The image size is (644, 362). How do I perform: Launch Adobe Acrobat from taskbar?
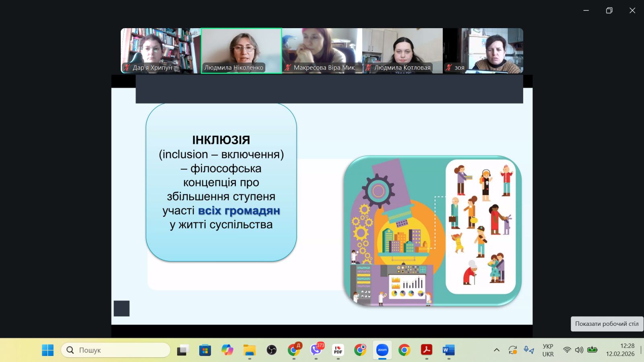point(426,350)
